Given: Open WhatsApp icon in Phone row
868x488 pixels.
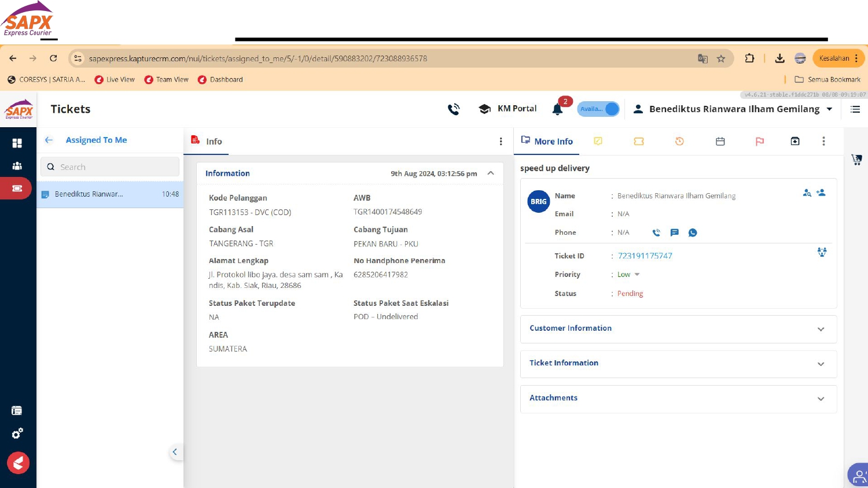Looking at the screenshot, I should 693,232.
